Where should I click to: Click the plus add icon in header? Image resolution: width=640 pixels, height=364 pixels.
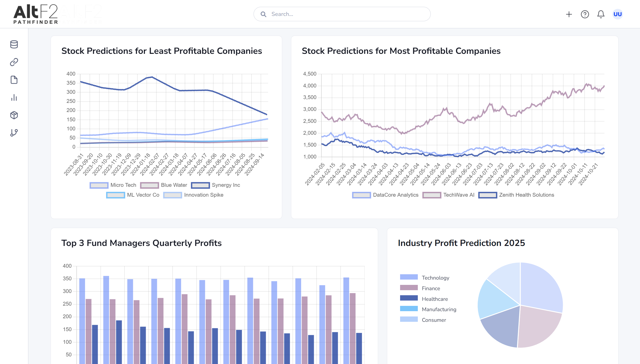(569, 14)
